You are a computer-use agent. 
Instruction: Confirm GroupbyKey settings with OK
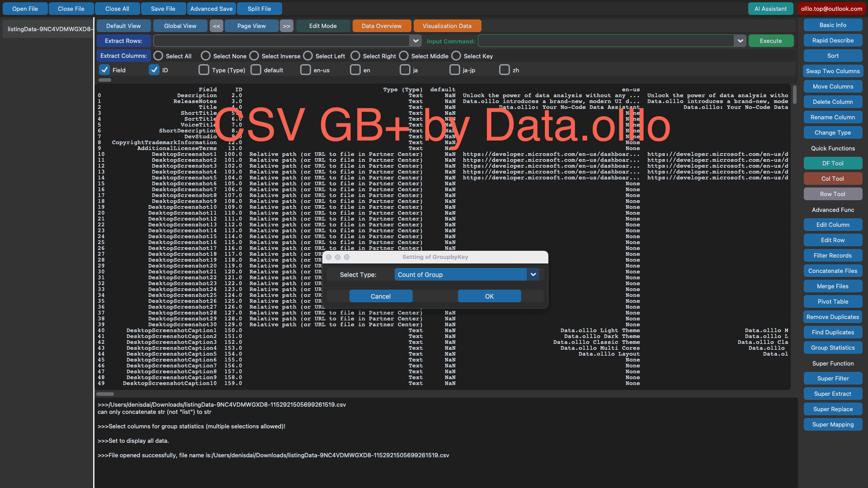pyautogui.click(x=489, y=296)
